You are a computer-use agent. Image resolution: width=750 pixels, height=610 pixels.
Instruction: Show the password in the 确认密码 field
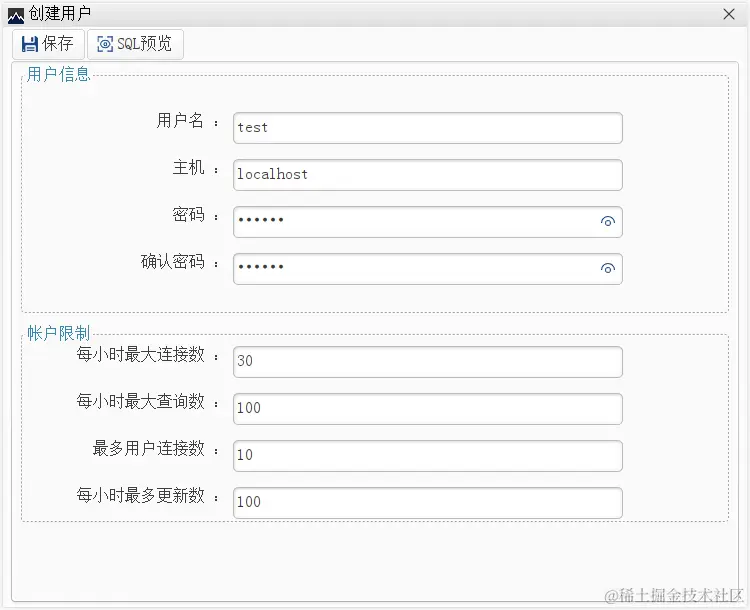pos(607,268)
